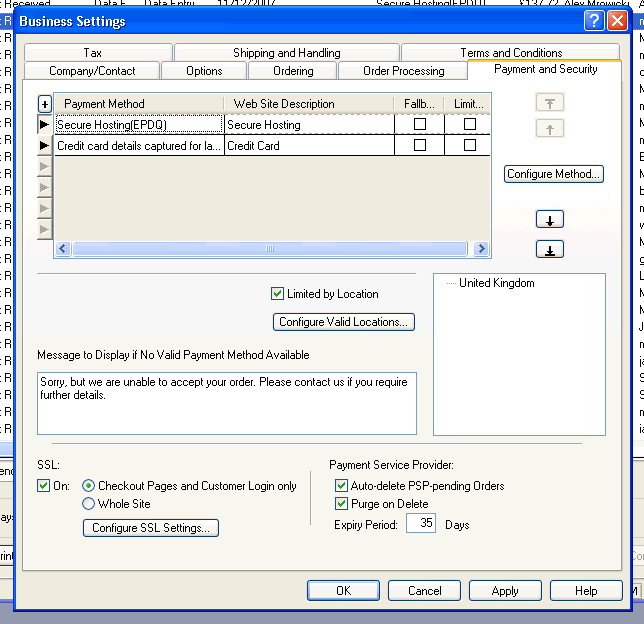Click the payment methods horizontal scrollbar
644x624 pixels.
pyautogui.click(x=268, y=249)
